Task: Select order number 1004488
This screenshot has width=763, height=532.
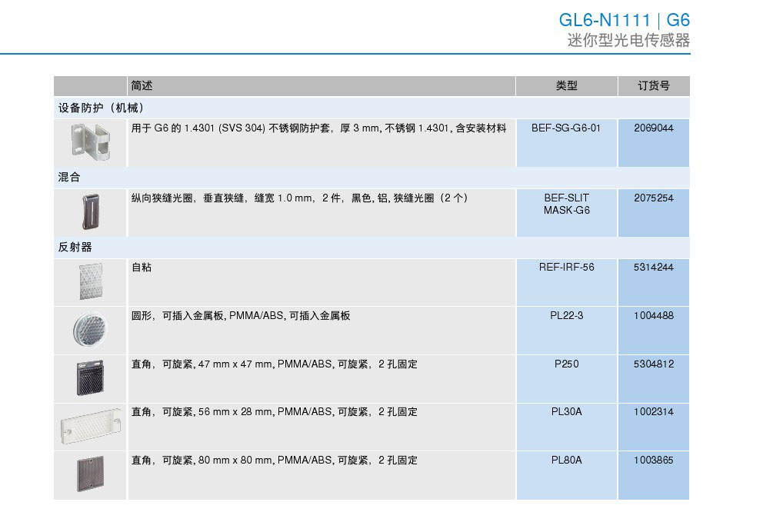Action: click(x=654, y=316)
